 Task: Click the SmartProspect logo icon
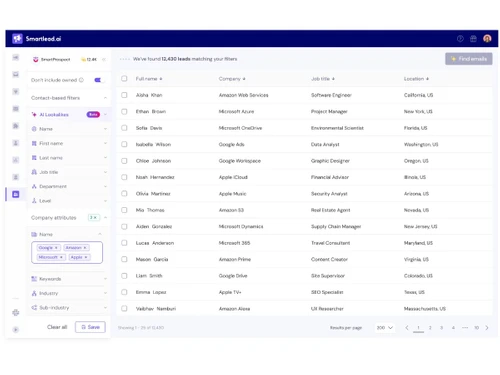coord(36,59)
